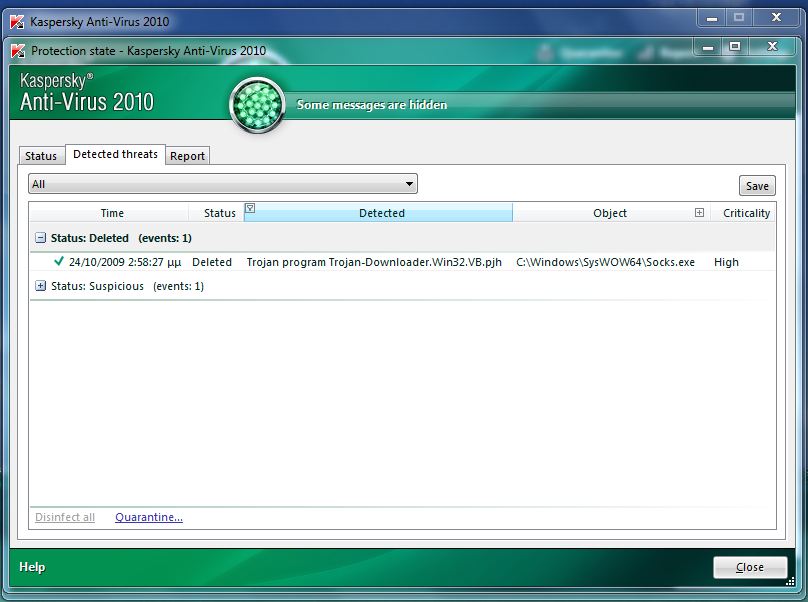
Task: Open the Quarantine... link
Action: [149, 517]
